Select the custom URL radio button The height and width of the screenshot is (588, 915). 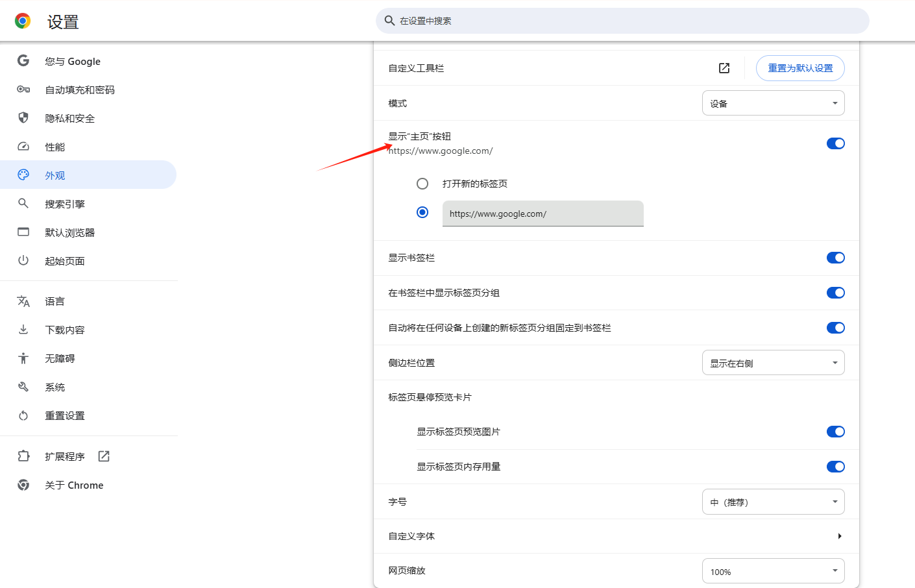click(422, 212)
